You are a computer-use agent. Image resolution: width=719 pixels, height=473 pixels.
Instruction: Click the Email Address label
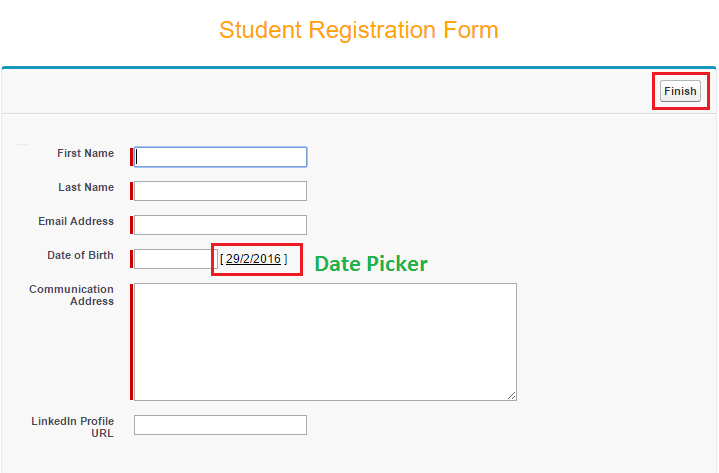click(76, 221)
